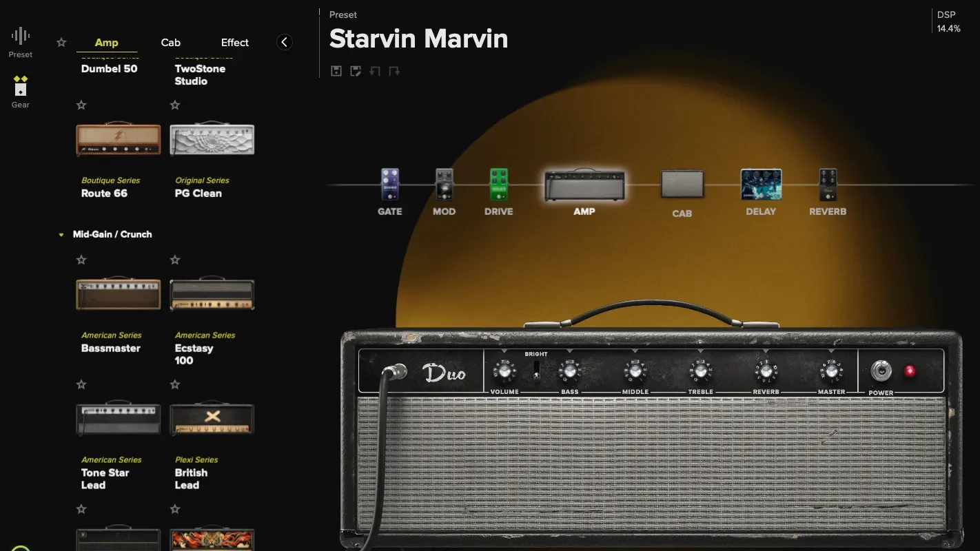Image resolution: width=980 pixels, height=551 pixels.
Task: Flip the BRIGHT switch on the amp
Action: [x=537, y=372]
